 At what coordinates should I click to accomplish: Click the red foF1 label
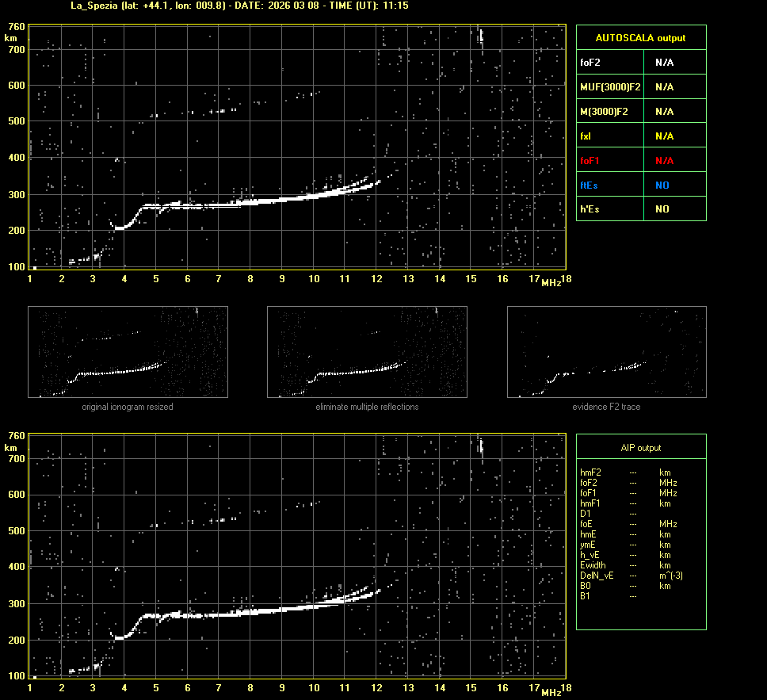(589, 160)
